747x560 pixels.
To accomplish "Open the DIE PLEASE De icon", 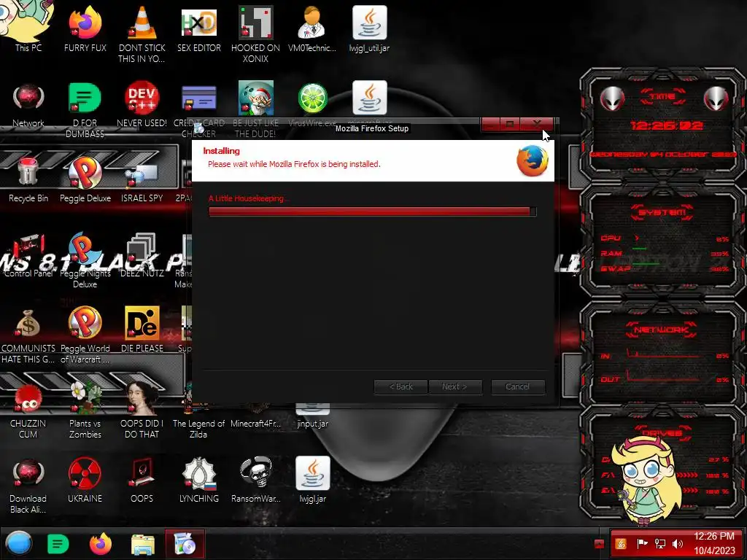I will (x=142, y=329).
